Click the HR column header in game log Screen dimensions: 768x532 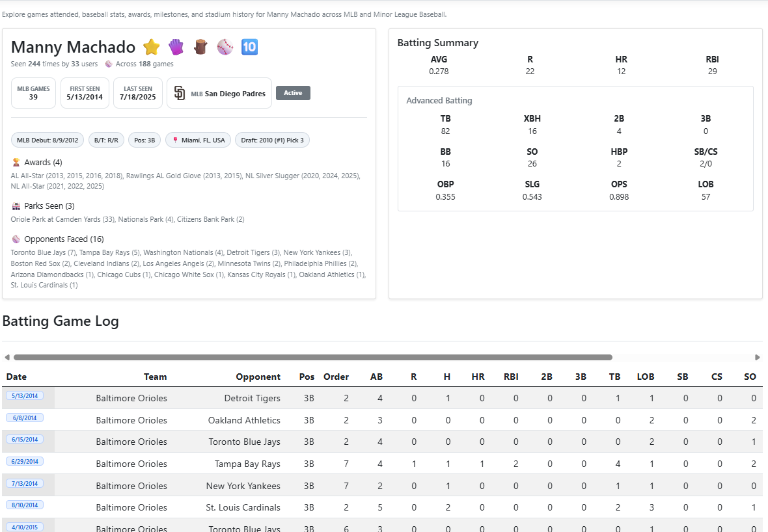(478, 377)
